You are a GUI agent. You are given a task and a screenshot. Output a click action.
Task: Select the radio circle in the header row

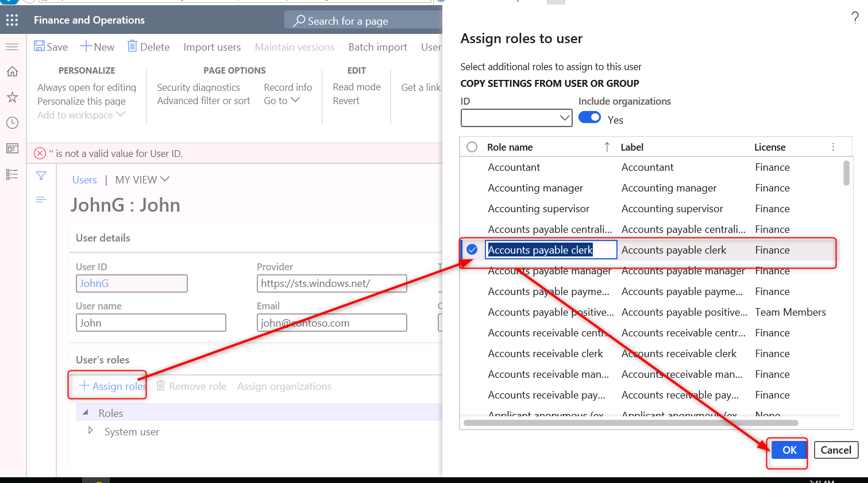[472, 147]
